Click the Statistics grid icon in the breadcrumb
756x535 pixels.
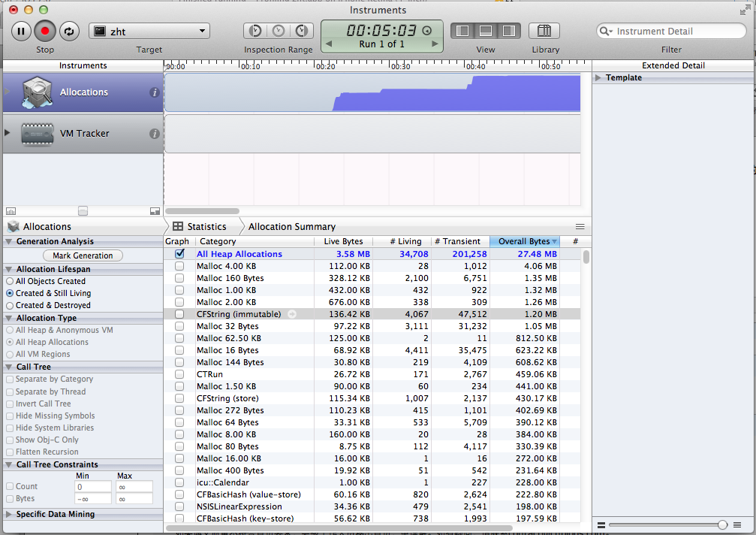click(178, 226)
